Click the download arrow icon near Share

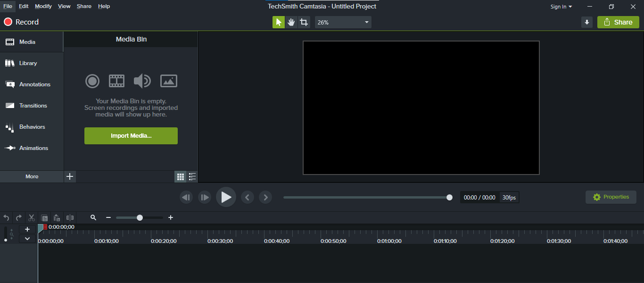point(587,22)
